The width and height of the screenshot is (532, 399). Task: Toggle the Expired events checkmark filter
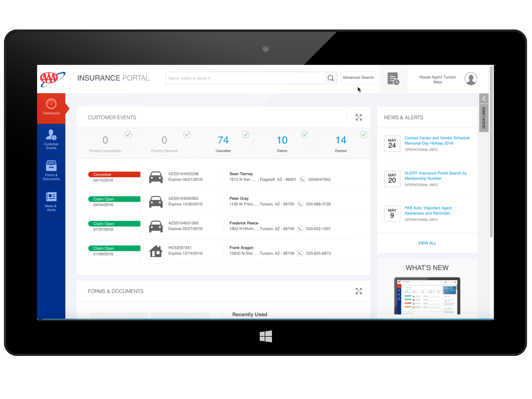click(363, 134)
